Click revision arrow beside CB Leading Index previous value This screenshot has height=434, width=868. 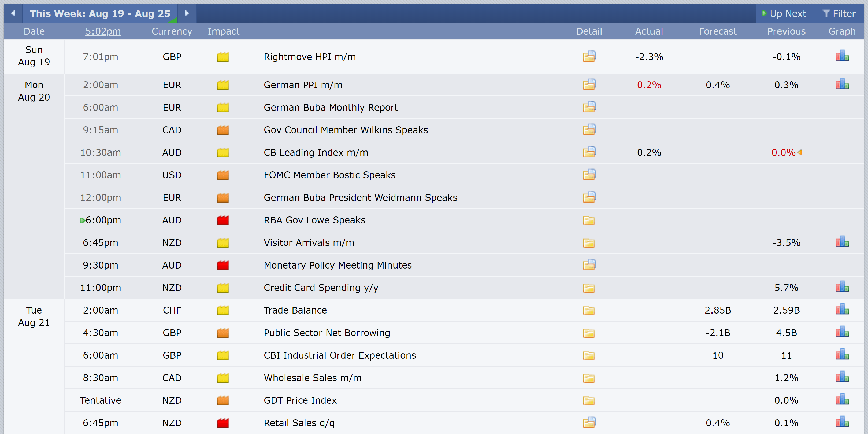pos(800,152)
